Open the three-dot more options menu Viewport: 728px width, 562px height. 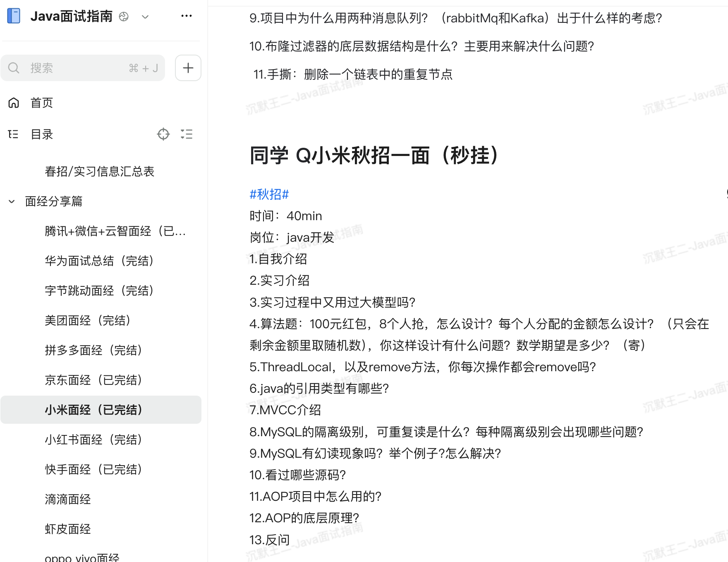(x=187, y=16)
